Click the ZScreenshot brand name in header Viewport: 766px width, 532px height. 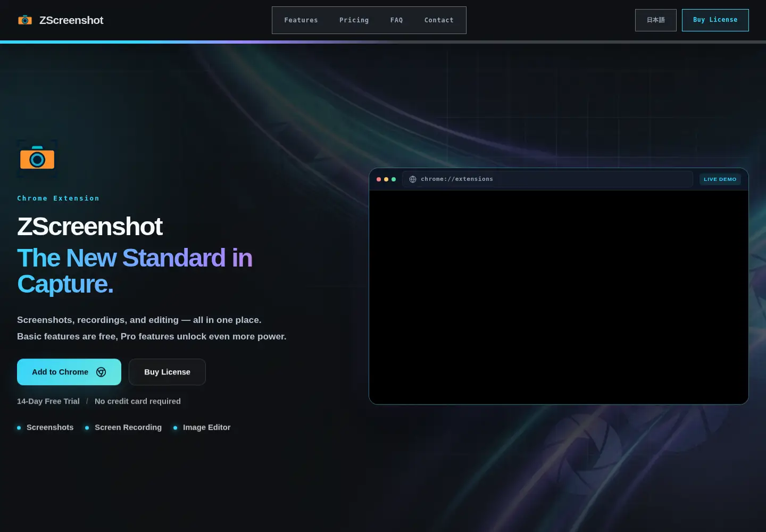click(x=71, y=20)
